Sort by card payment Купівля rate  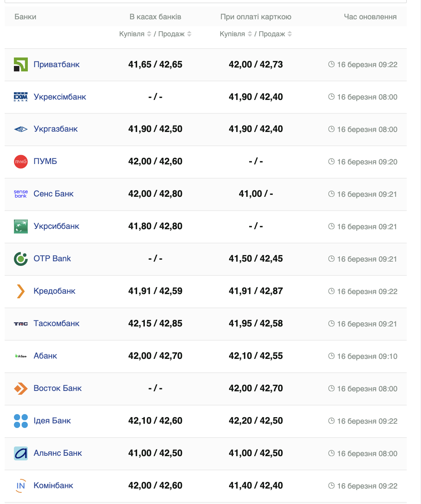tap(250, 34)
